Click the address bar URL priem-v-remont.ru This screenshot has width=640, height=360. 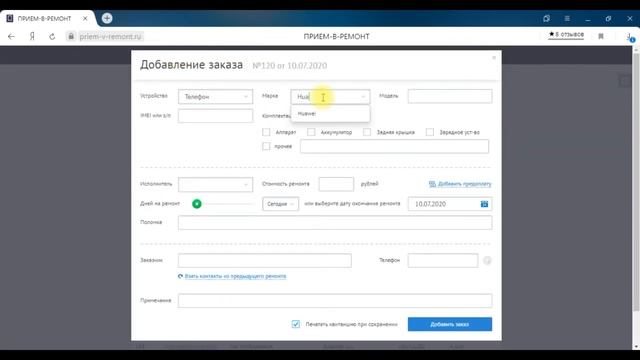coord(110,36)
